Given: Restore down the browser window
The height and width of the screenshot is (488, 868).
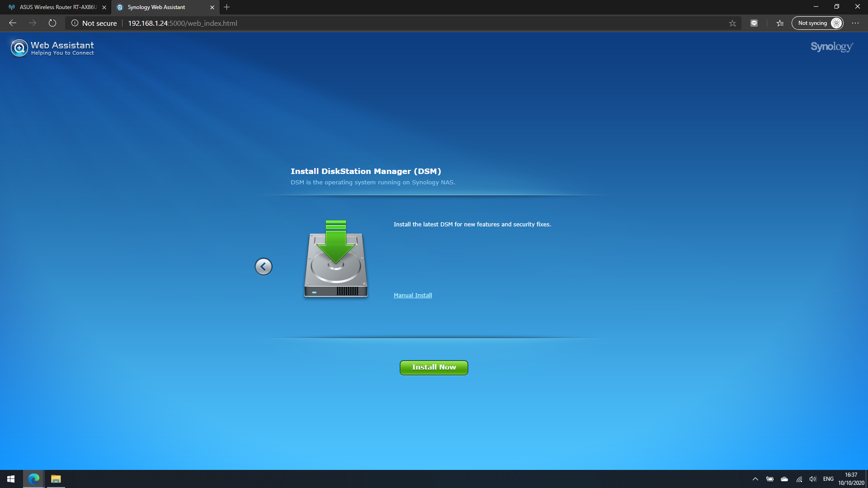Looking at the screenshot, I should click(x=837, y=7).
